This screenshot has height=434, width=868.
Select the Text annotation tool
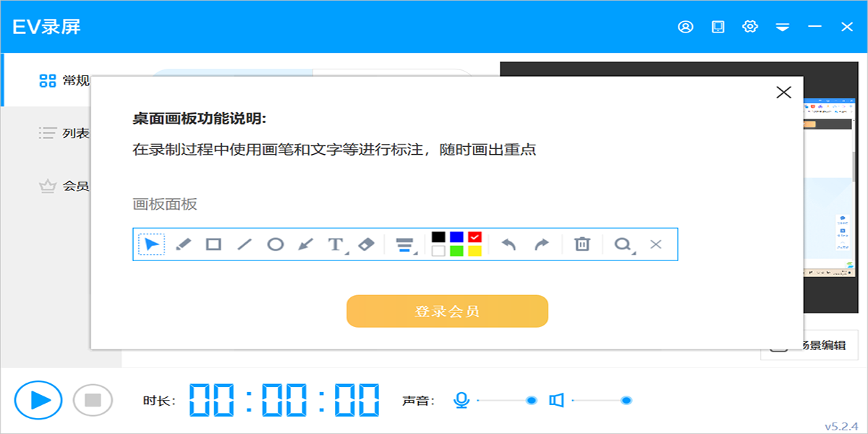[335, 244]
